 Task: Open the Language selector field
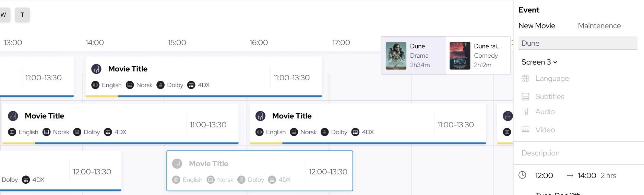pos(579,79)
